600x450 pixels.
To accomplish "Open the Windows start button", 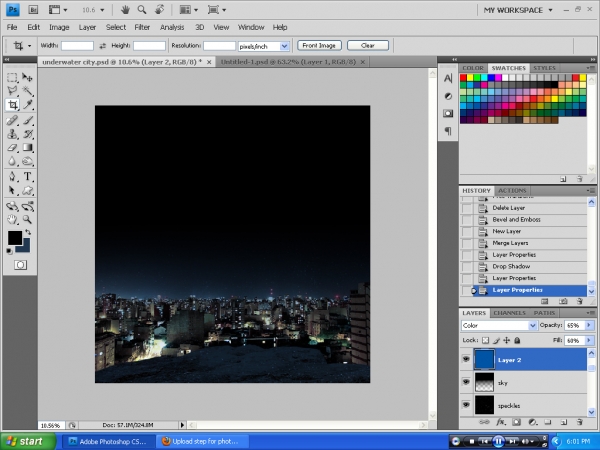I will (27, 441).
